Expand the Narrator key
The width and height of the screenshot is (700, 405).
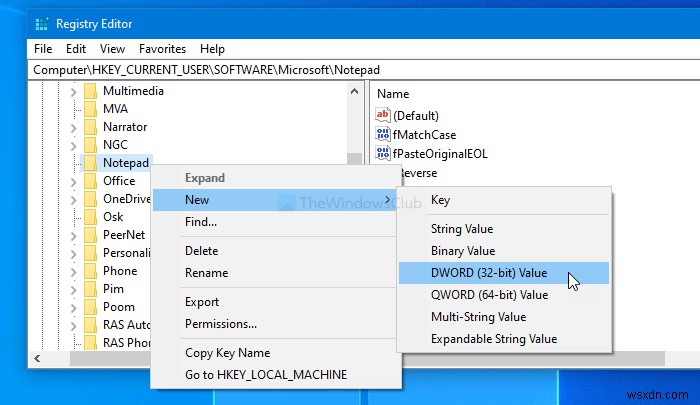click(74, 128)
